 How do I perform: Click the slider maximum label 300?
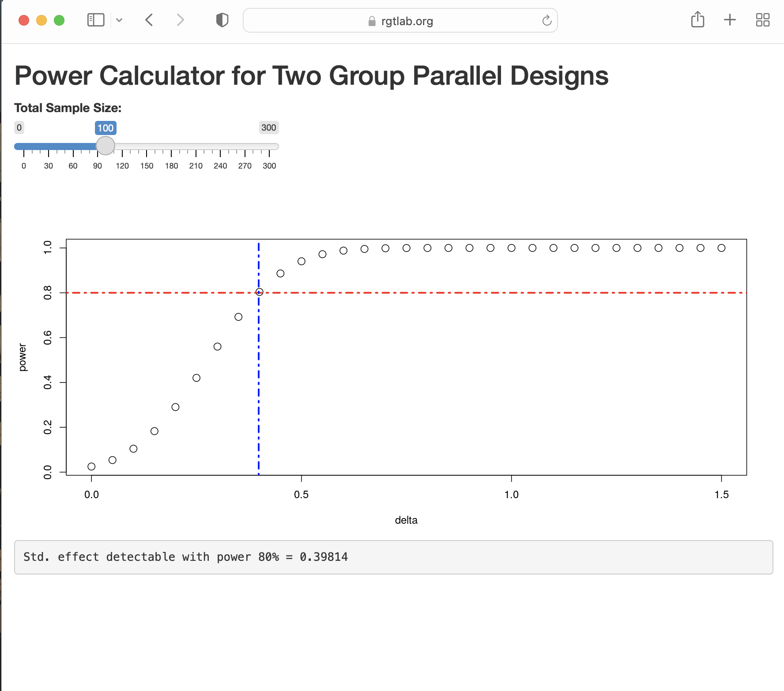coord(269,128)
